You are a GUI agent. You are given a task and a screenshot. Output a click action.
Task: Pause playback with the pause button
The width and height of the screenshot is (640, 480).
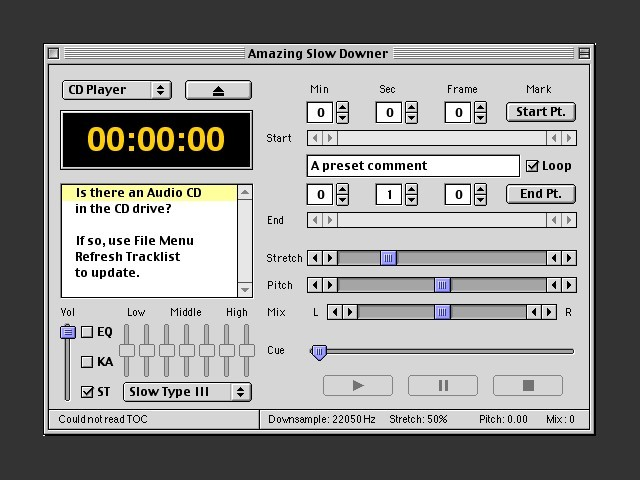pyautogui.click(x=443, y=385)
